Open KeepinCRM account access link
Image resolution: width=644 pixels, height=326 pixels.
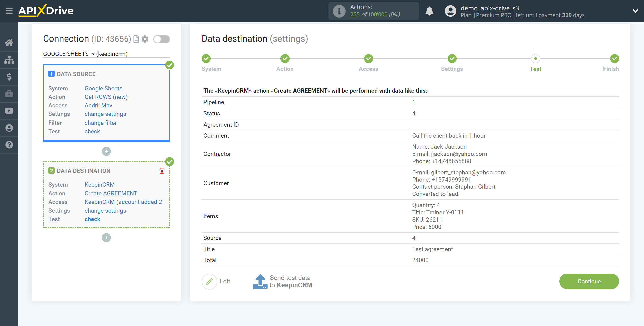click(123, 202)
